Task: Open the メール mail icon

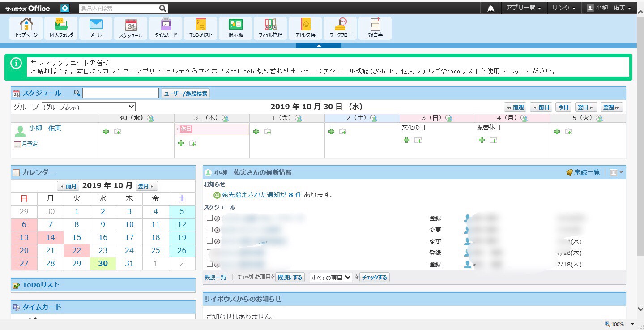Action: [x=96, y=28]
